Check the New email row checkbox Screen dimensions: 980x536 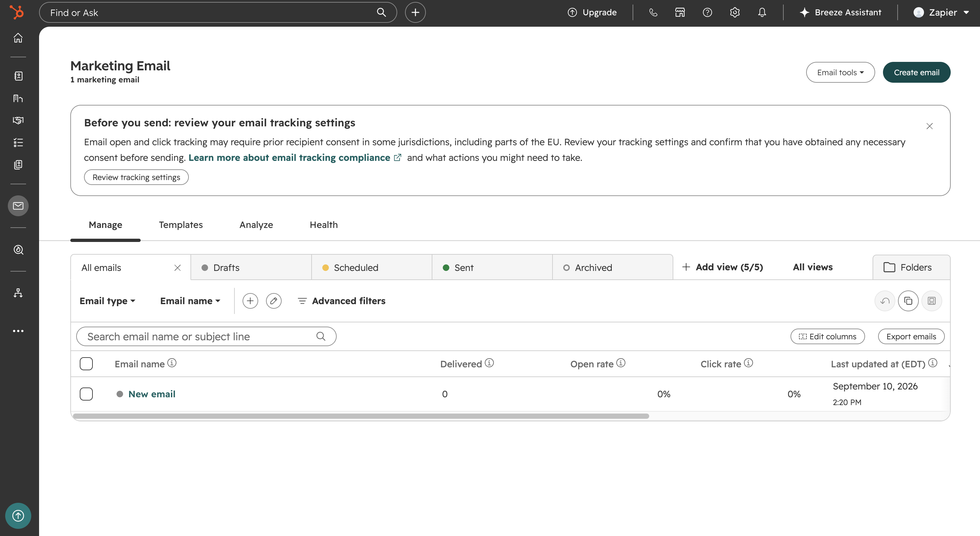[86, 394]
